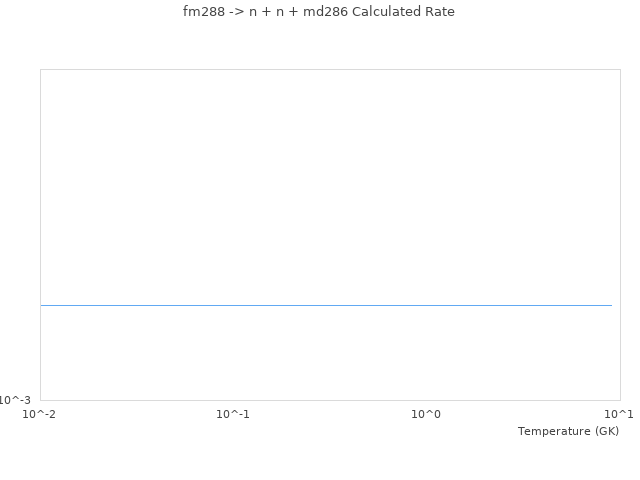Screen dimensions: 640x480
Task: Click the right border of the plot frame
Action: pyautogui.click(x=620, y=235)
